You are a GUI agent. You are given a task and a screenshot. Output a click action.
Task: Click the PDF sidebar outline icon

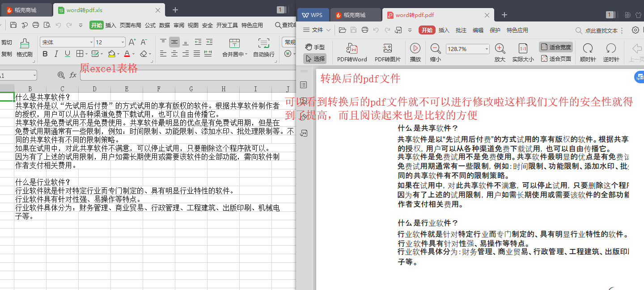tap(304, 85)
